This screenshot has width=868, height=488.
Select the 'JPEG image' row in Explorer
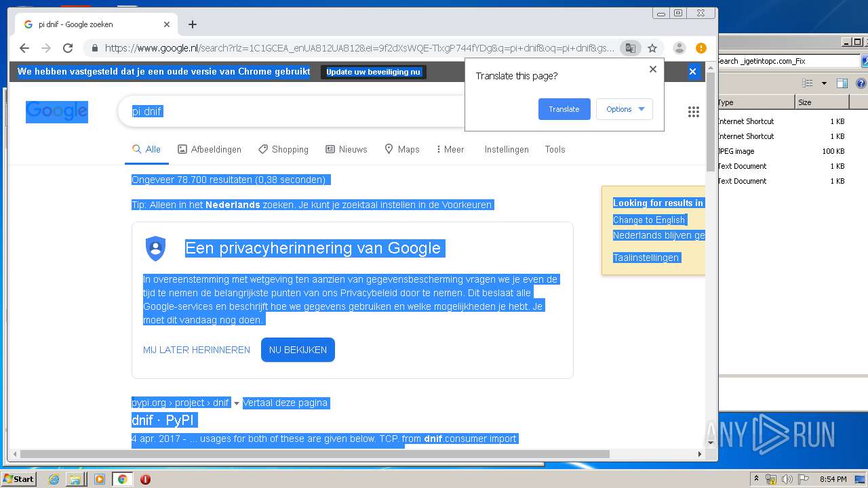(x=783, y=151)
